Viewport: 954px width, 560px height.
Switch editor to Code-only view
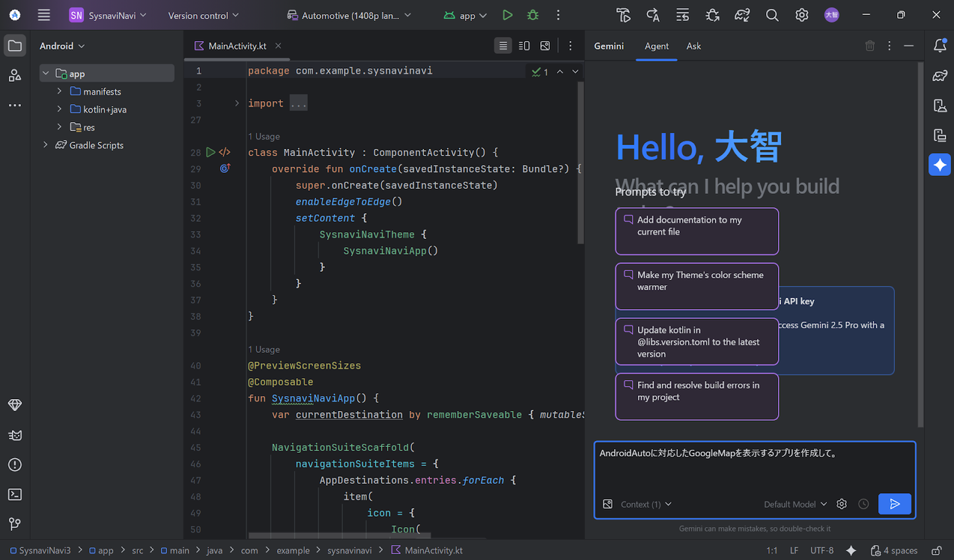[x=503, y=46]
